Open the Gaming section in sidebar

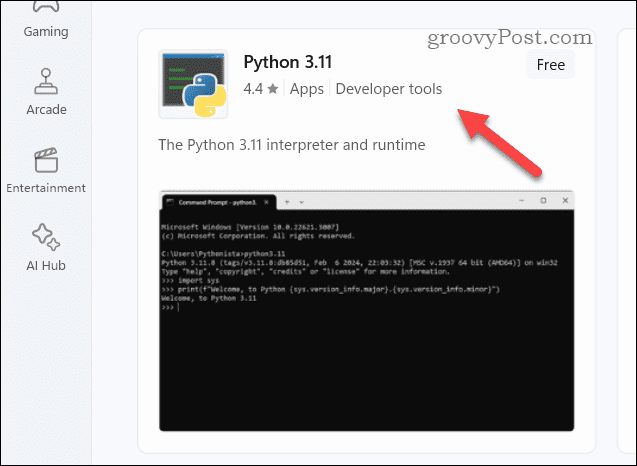46,20
